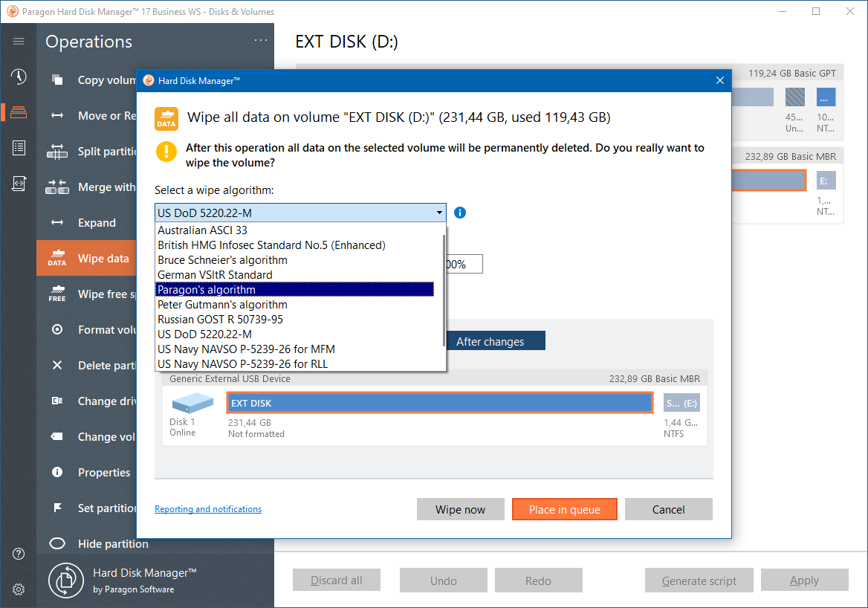Choose Bruce Schneier's algorithm
The image size is (868, 608).
coord(294,260)
